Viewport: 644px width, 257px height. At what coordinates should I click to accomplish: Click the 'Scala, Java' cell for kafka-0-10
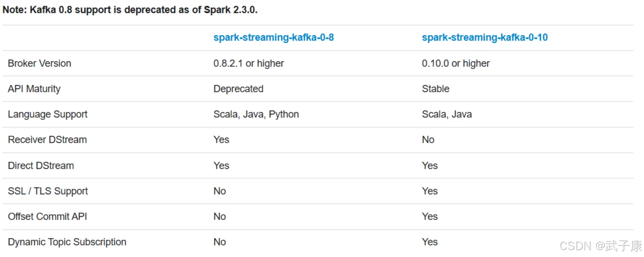[x=447, y=114]
